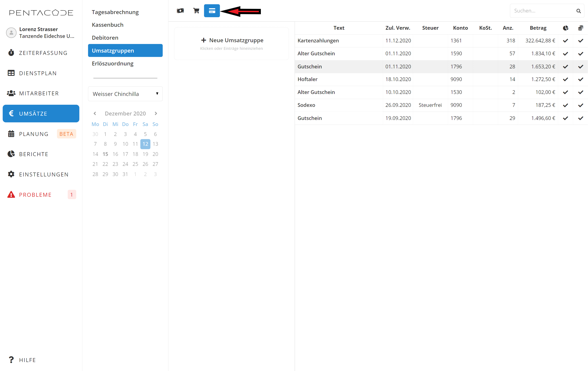Toggle pie chart checkmark for Sodexo row
The width and height of the screenshot is (588, 371).
[566, 105]
